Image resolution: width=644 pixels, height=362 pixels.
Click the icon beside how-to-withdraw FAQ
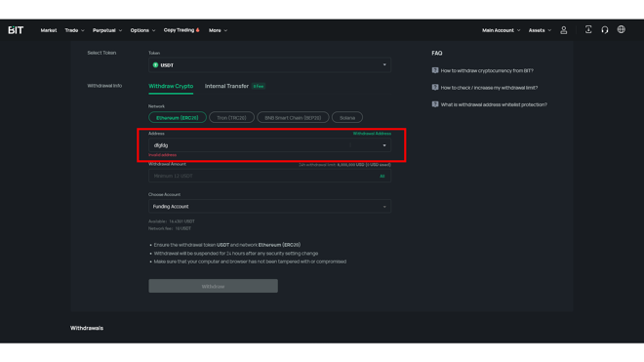[435, 70]
